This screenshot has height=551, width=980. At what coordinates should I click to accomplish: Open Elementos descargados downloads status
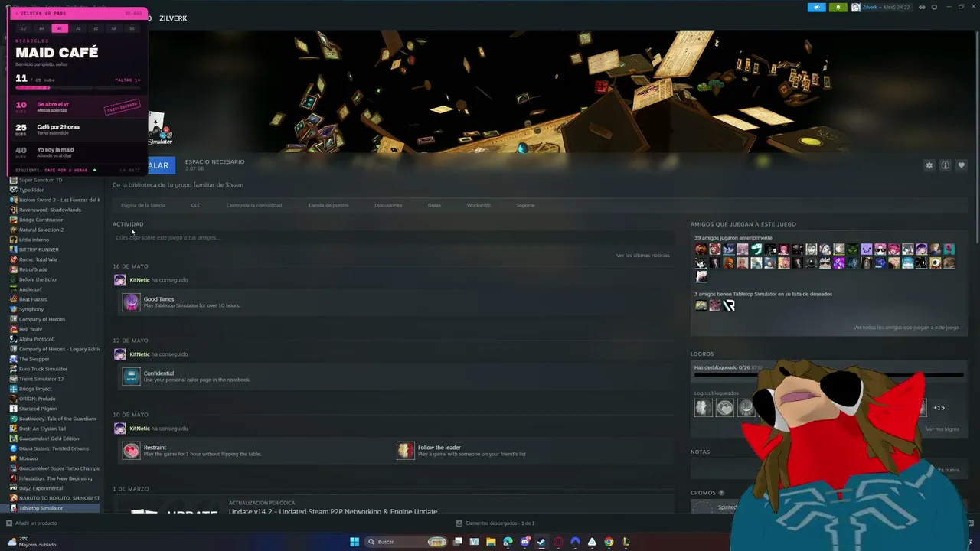click(495, 523)
